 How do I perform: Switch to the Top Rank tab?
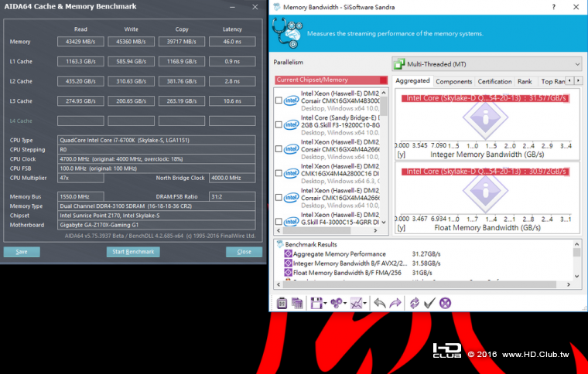[x=552, y=81]
